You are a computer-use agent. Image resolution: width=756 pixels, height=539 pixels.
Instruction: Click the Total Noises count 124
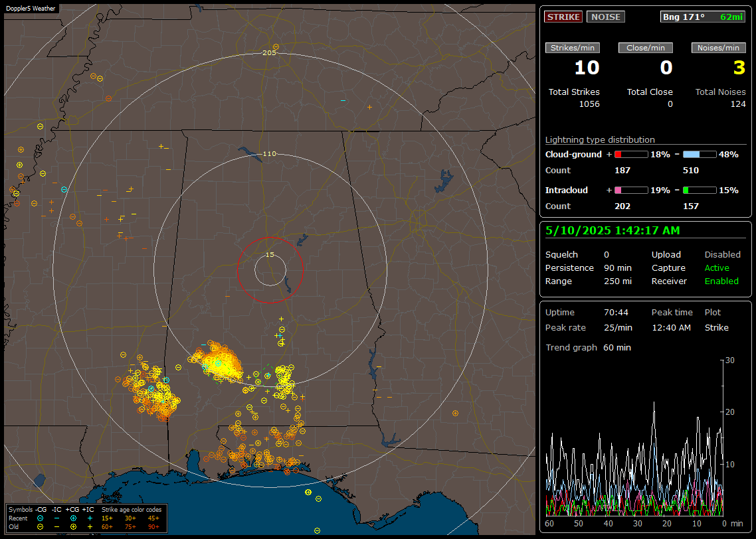point(737,104)
